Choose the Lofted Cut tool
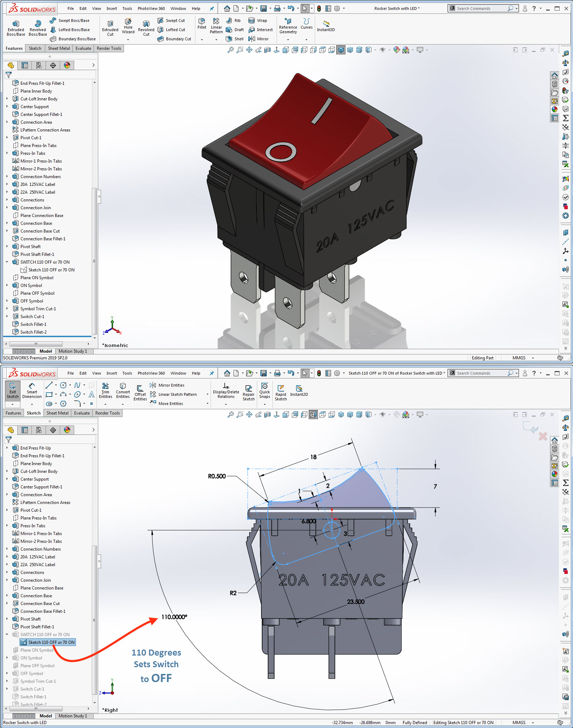 (x=171, y=30)
